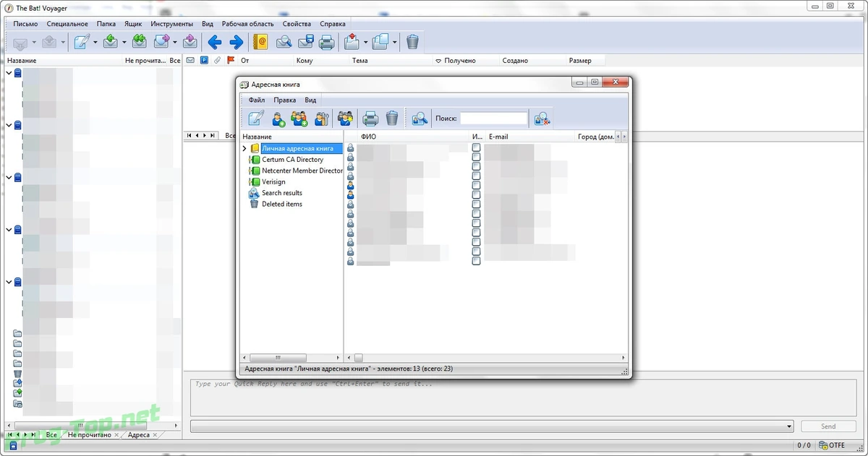Print message from main window toolbar

(327, 42)
